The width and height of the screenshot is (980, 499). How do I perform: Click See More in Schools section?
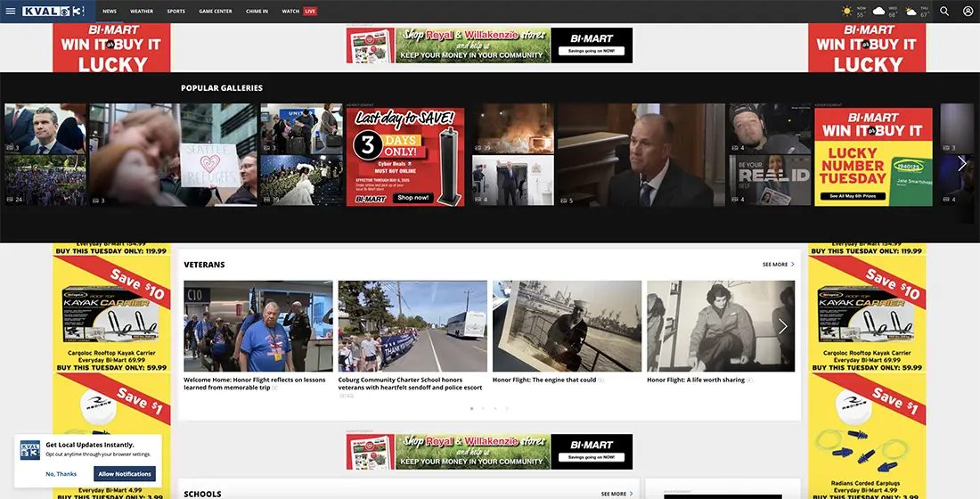point(617,494)
